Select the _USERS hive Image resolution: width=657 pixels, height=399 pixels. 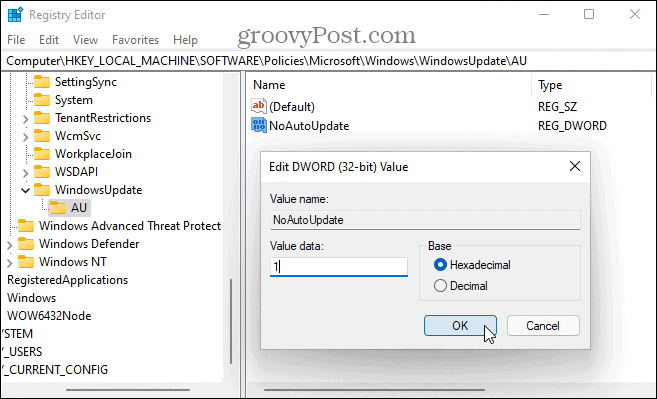(22, 352)
